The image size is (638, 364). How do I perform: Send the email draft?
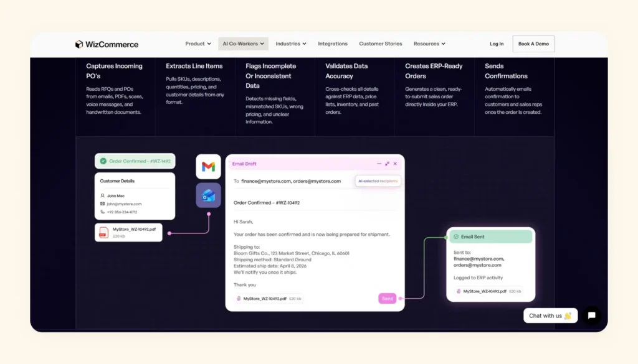[387, 299]
